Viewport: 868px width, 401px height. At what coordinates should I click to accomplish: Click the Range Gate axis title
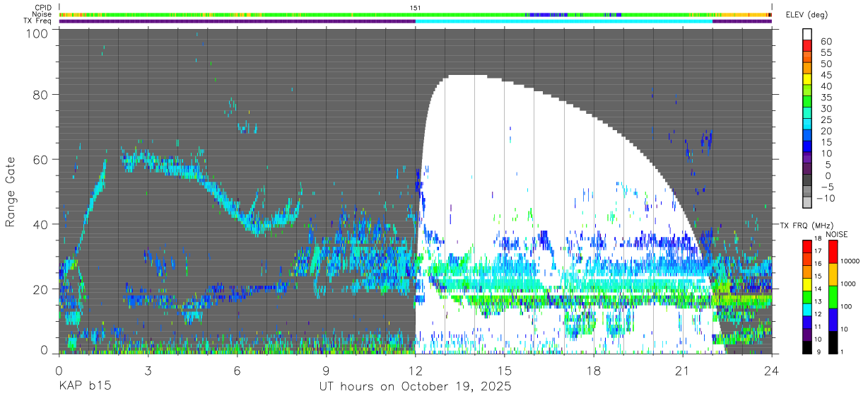coord(11,192)
